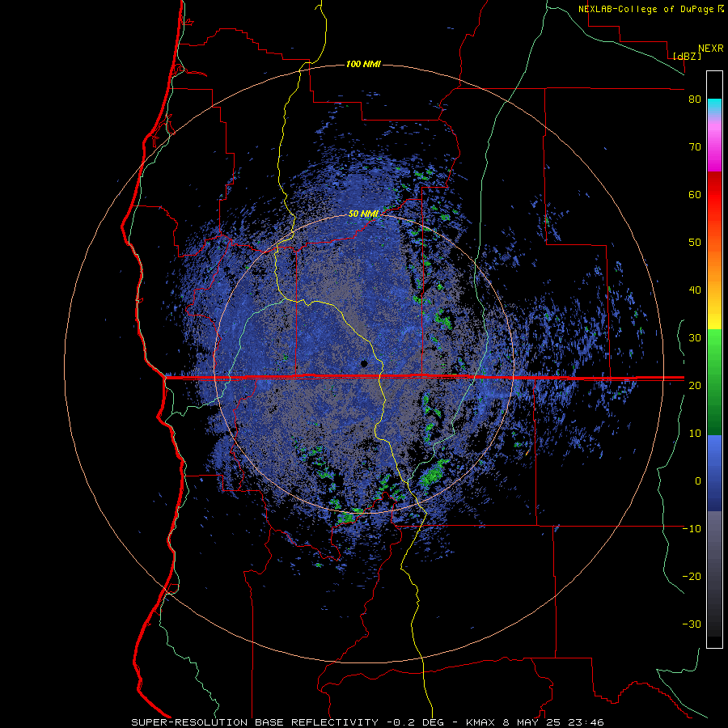The width and height of the screenshot is (728, 728).
Task: Click the 30 value on the dBZ scale
Action: coord(695,338)
